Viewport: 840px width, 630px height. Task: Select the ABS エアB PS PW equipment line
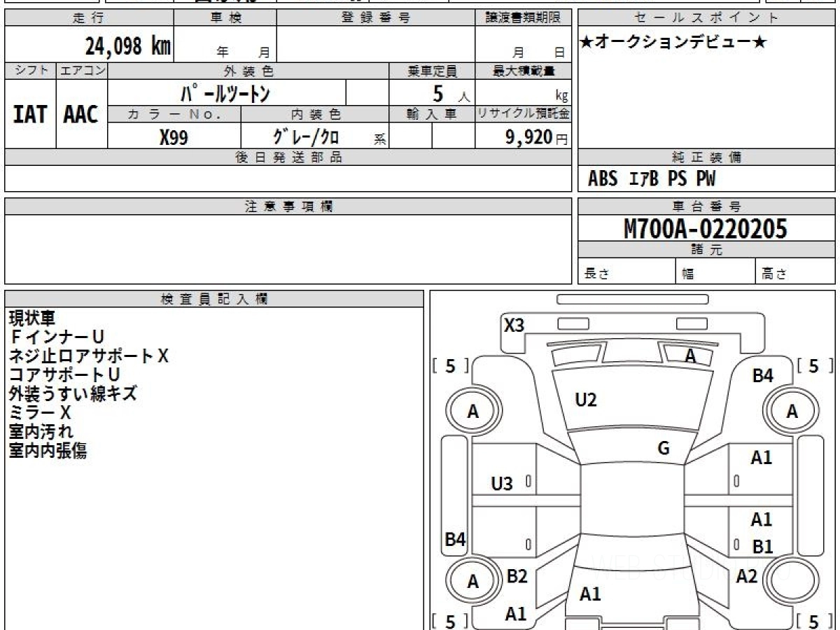[652, 179]
